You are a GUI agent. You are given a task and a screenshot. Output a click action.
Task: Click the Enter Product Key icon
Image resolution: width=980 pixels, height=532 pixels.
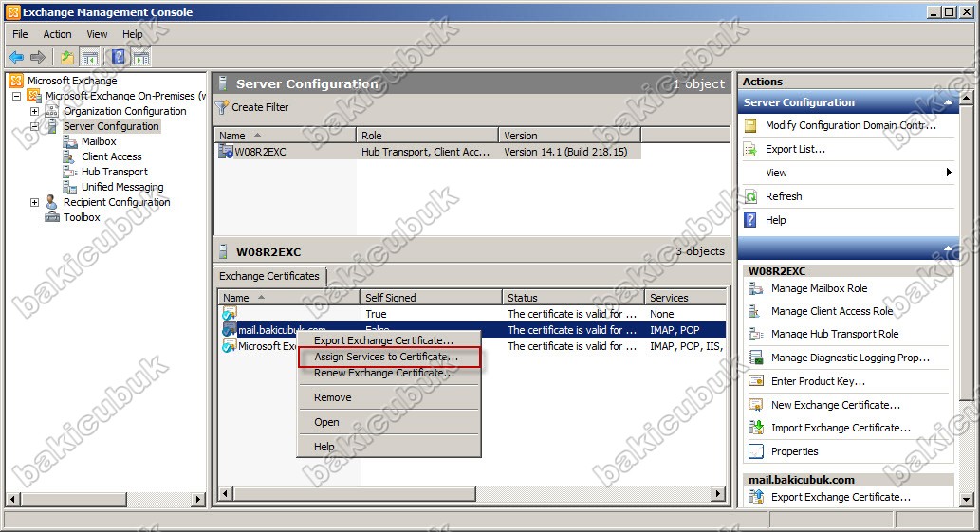point(756,381)
